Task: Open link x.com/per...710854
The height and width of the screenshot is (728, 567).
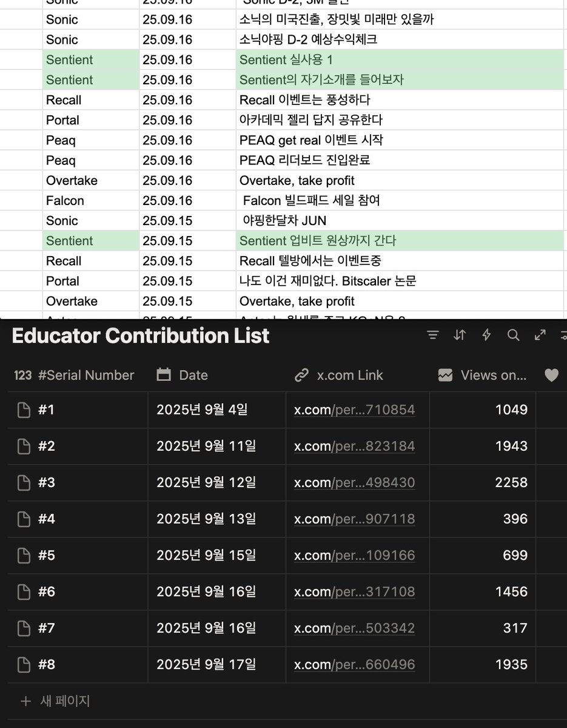Action: 355,410
